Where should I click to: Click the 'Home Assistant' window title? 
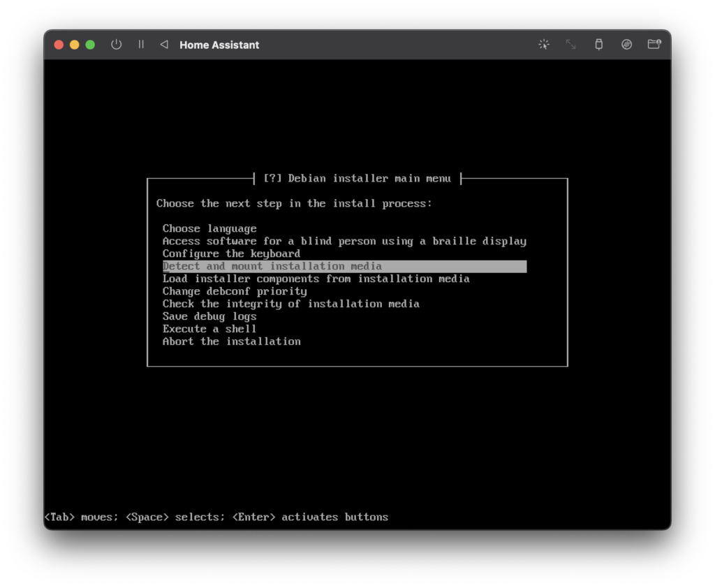[x=219, y=45]
